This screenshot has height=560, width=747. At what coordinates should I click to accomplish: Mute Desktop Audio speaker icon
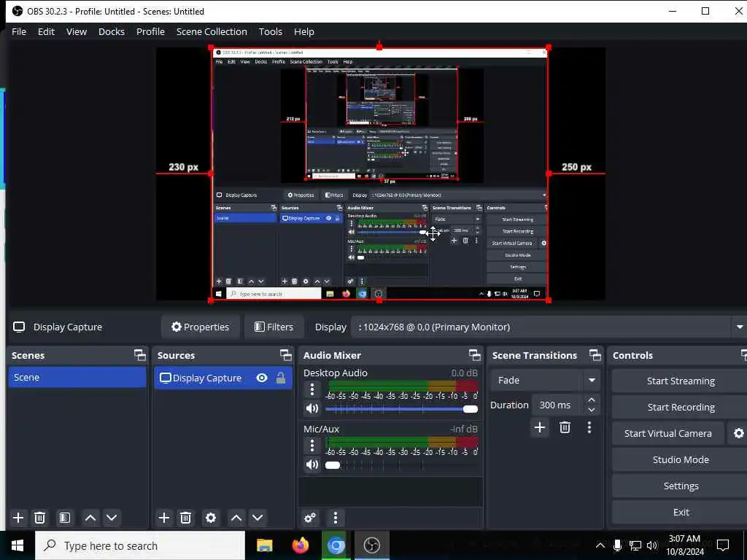tap(312, 408)
